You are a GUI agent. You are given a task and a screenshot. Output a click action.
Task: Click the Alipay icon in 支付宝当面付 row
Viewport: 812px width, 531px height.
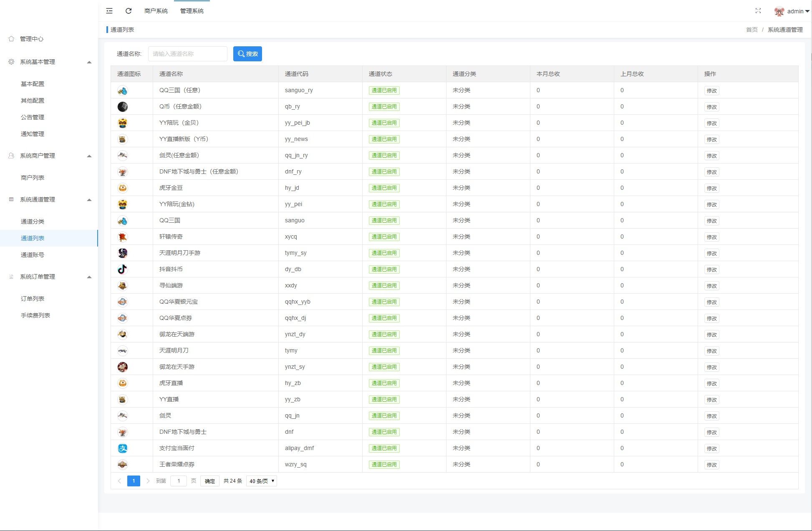click(x=122, y=448)
